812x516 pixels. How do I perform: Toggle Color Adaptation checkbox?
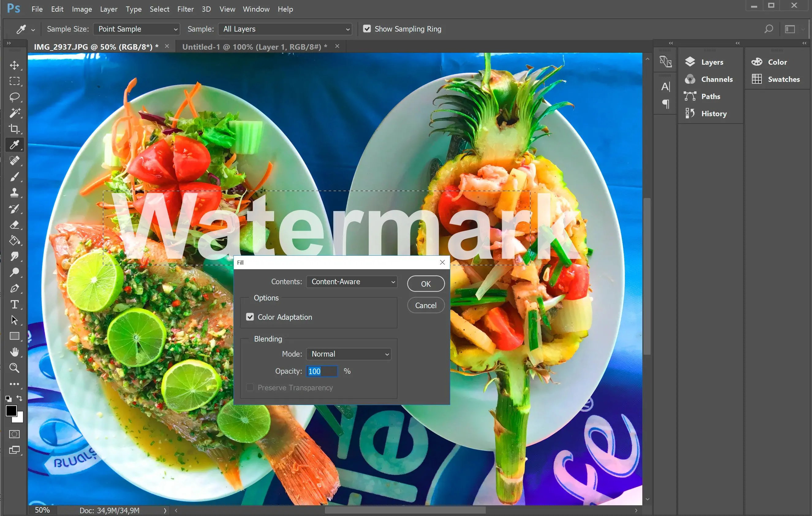(250, 317)
